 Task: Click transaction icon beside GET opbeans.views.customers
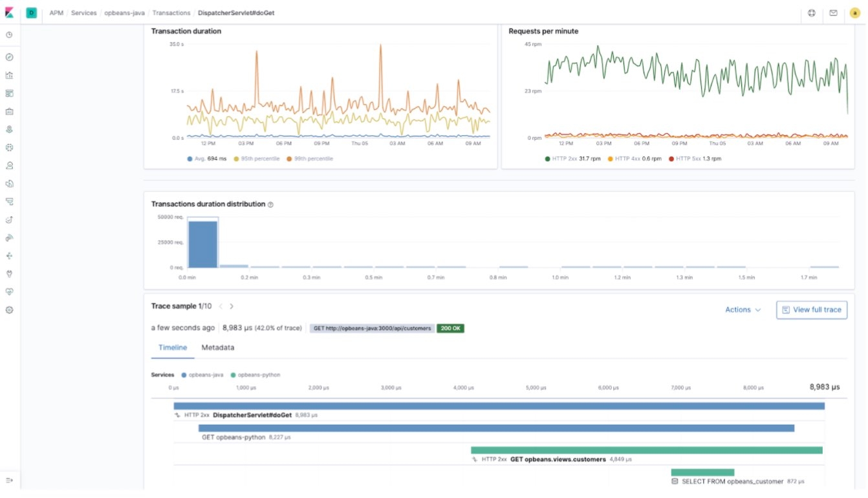[474, 459]
